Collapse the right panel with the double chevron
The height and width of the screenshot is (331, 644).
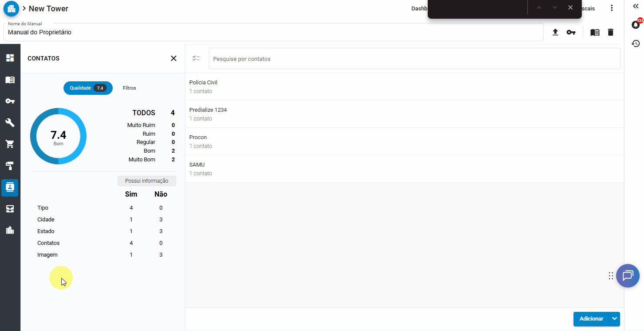point(635,7)
